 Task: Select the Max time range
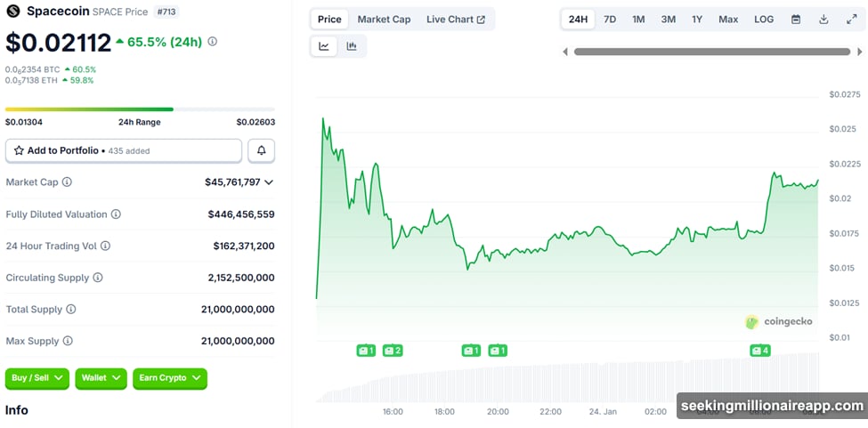(x=728, y=20)
